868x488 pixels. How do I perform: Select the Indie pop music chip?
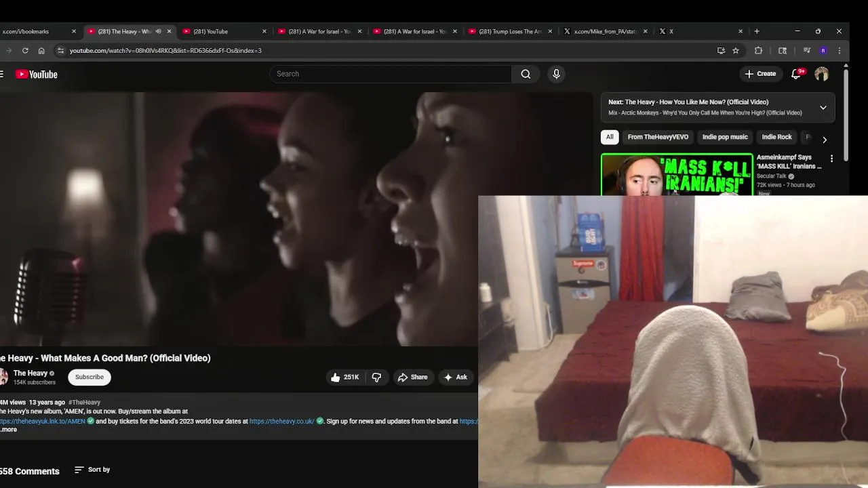point(725,137)
